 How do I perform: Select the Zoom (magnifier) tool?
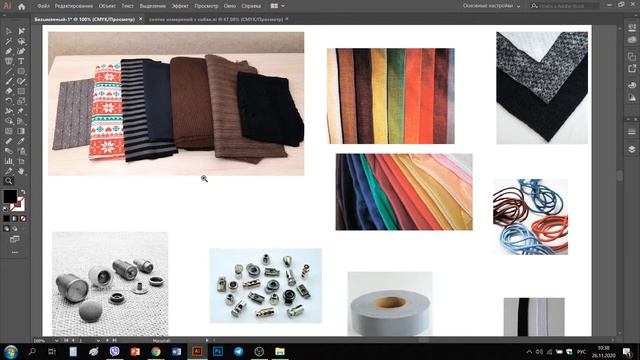tap(9, 181)
